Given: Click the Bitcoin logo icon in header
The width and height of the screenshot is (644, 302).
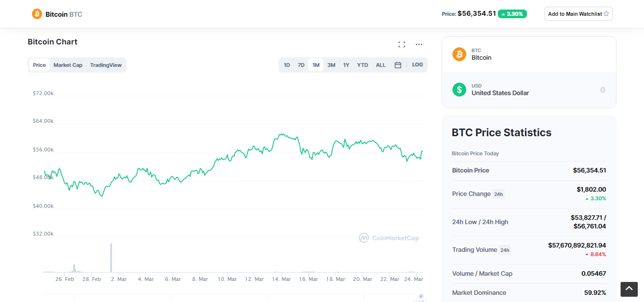Looking at the screenshot, I should pos(37,14).
